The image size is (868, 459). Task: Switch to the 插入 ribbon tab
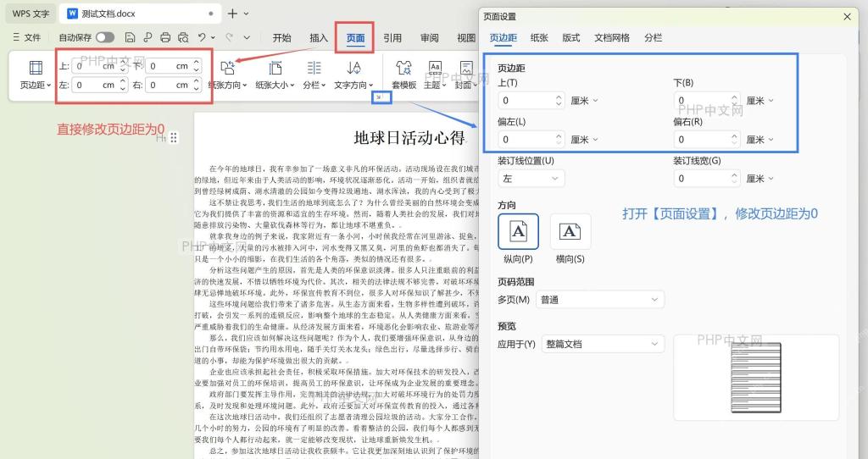pos(319,37)
